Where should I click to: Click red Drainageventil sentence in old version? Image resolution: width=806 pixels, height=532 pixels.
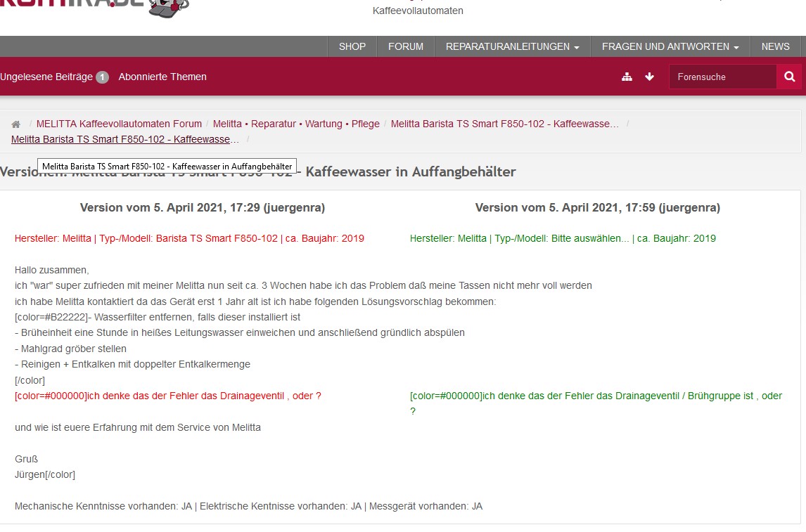167,396
